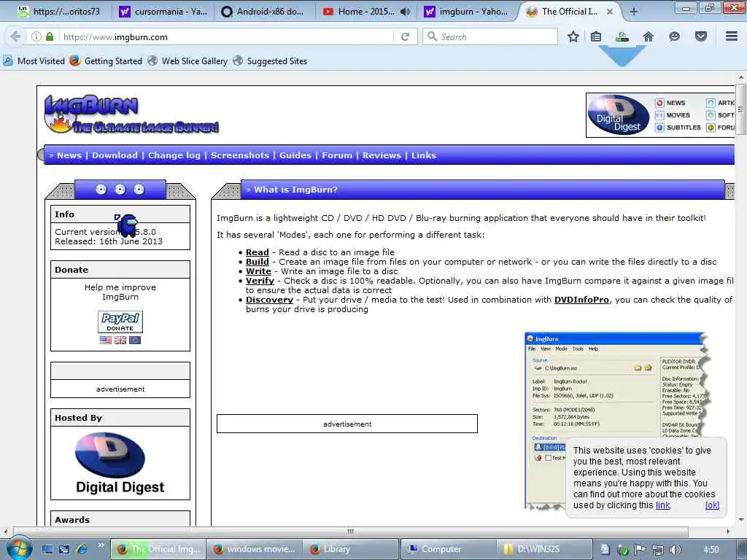Select the UK flag donate icon
Screen dimensions: 747x560
120,340
